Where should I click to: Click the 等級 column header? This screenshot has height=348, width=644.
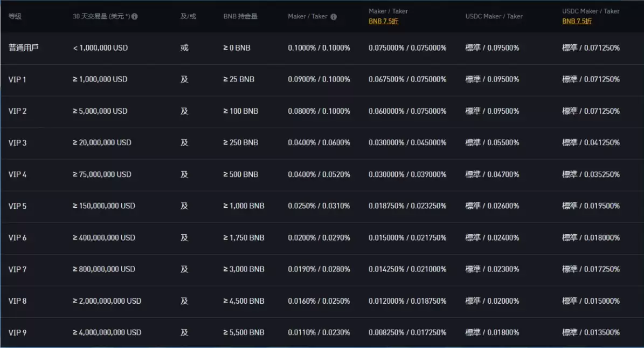click(15, 16)
